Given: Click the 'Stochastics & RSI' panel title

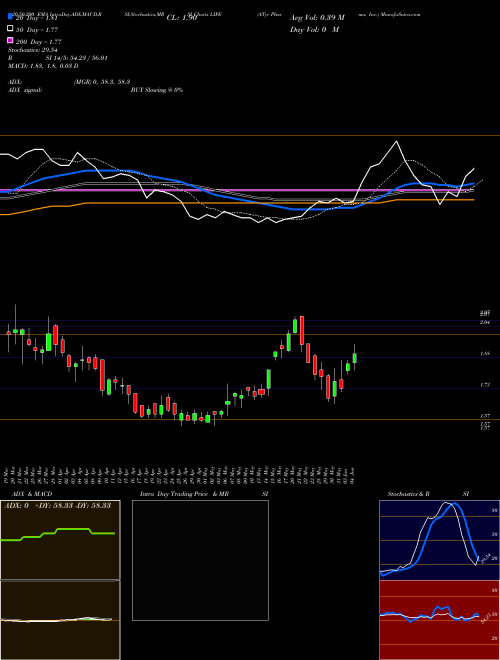Looking at the screenshot, I should pos(428,494).
